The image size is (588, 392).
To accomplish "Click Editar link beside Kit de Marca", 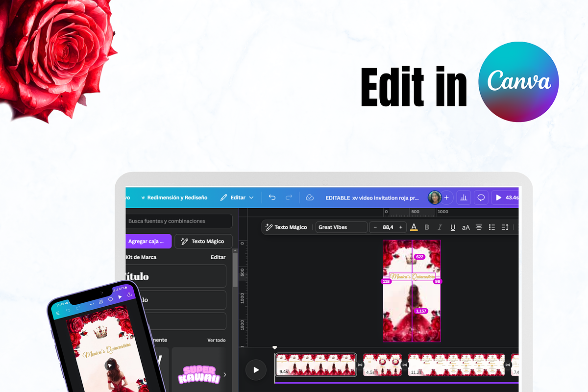I will pos(218,257).
